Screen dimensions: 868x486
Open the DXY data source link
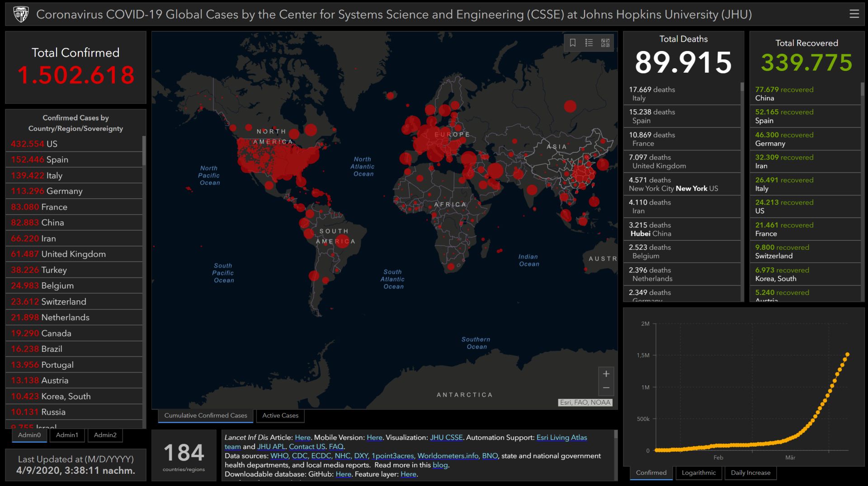[361, 456]
